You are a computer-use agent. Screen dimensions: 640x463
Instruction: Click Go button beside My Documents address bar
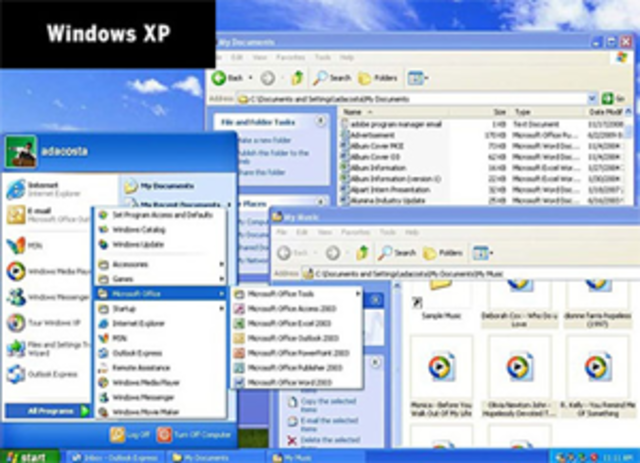tap(613, 98)
